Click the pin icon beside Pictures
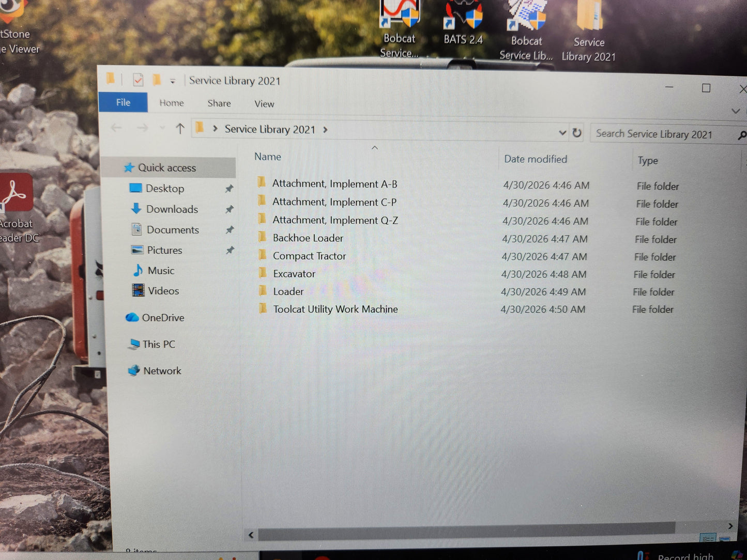747x560 pixels. point(230,250)
